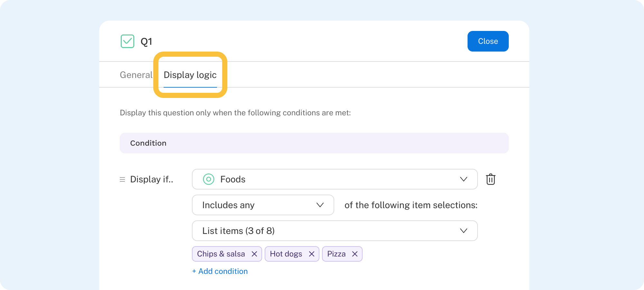Expand the Foods question dropdown
This screenshot has height=290, width=644.
coord(463,179)
